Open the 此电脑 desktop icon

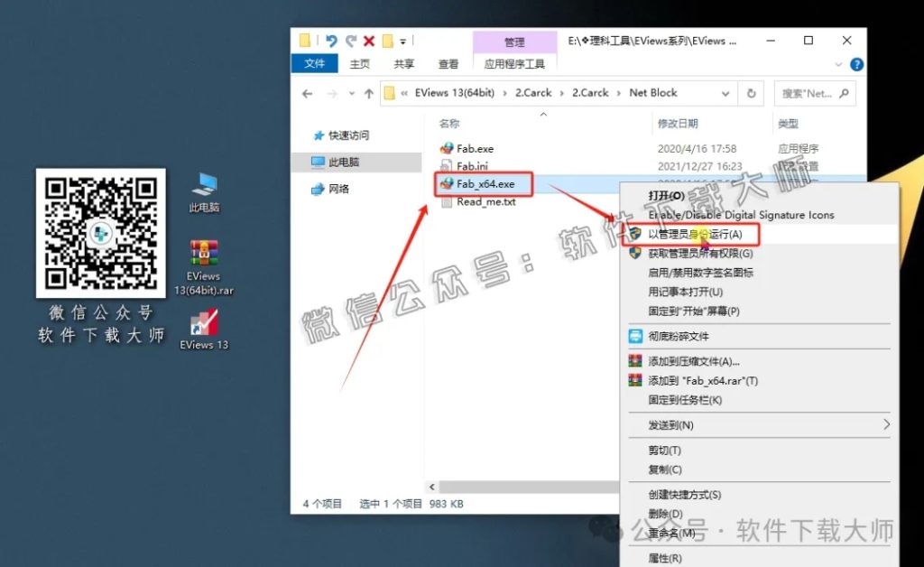click(x=204, y=194)
